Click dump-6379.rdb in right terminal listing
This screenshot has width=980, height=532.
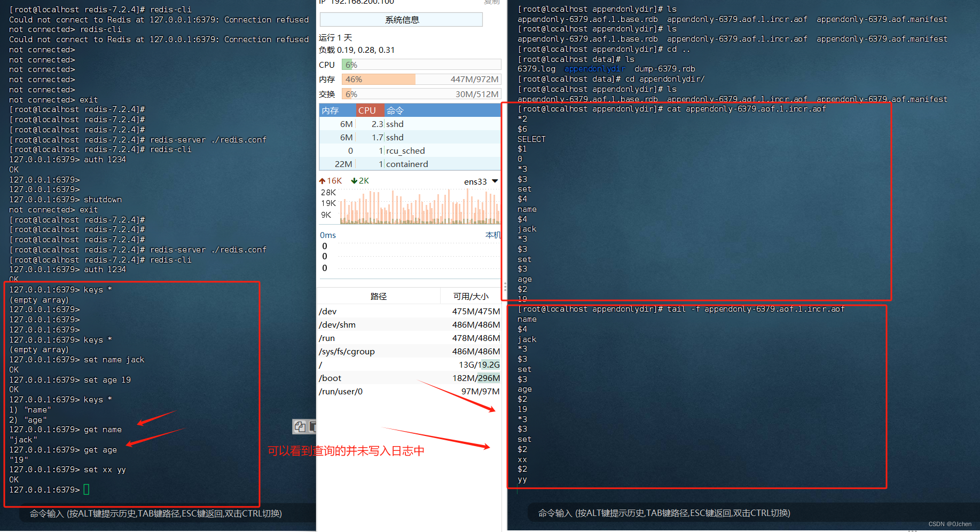(x=664, y=69)
